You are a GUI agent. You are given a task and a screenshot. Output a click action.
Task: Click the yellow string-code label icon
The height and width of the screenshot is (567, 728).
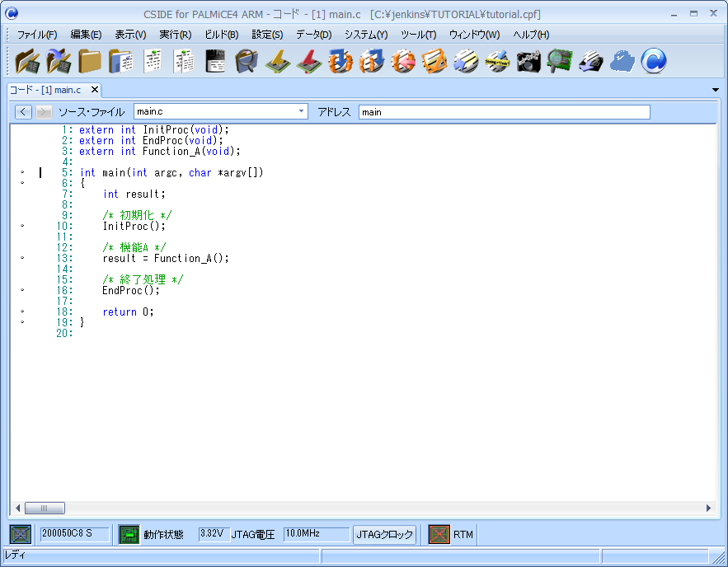[x=497, y=61]
